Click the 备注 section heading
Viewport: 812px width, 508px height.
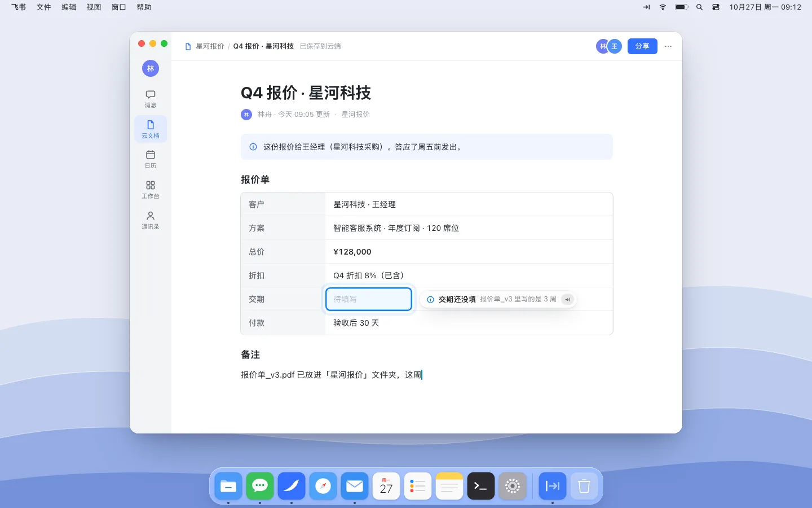pyautogui.click(x=250, y=354)
